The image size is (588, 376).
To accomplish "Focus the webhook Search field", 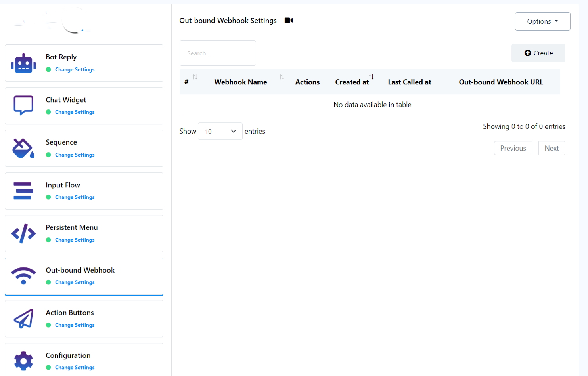I will [218, 53].
